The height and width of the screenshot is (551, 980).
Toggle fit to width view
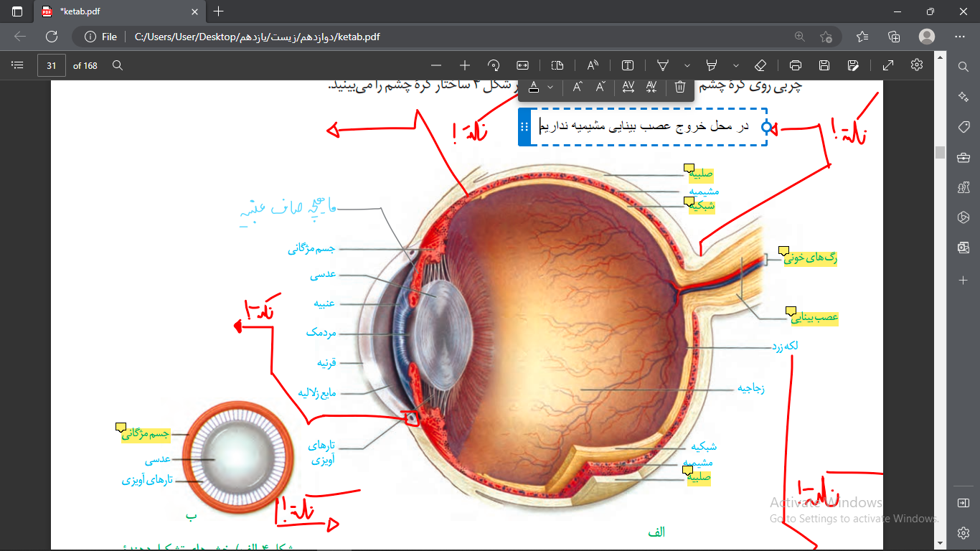[x=522, y=65]
